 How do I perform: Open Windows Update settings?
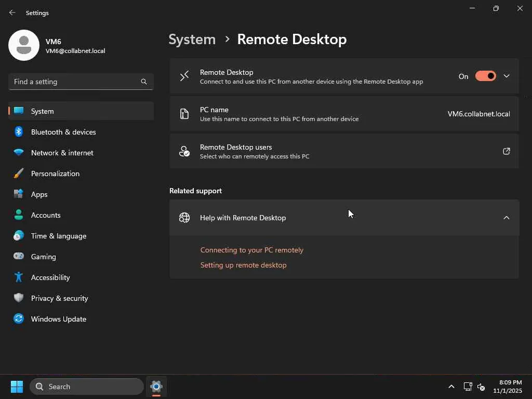pos(81,318)
